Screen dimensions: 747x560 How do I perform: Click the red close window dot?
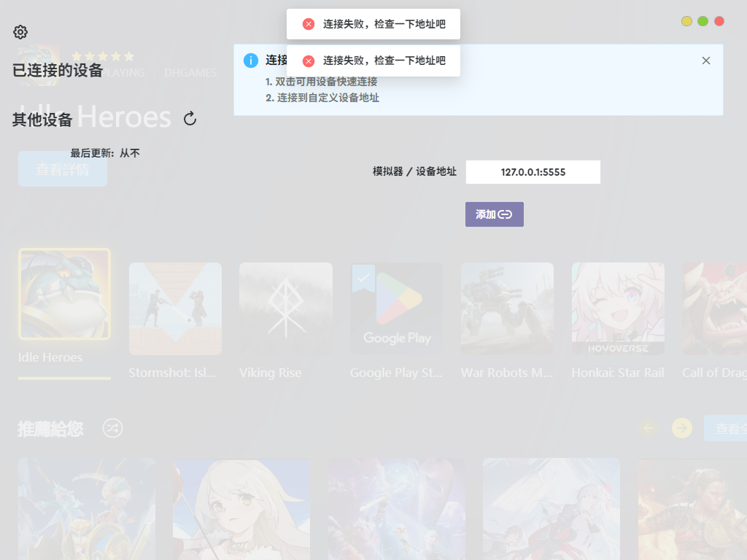click(x=719, y=21)
